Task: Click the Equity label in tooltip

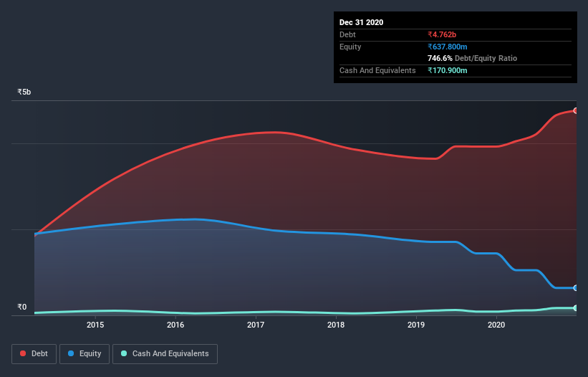Action: pyautogui.click(x=350, y=47)
